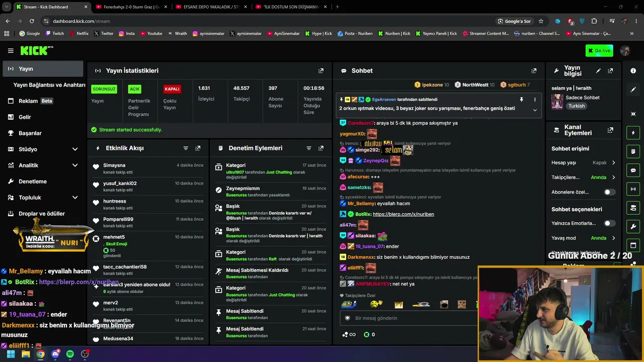
Task: Unpin the pinned chat message
Action: pos(522,100)
